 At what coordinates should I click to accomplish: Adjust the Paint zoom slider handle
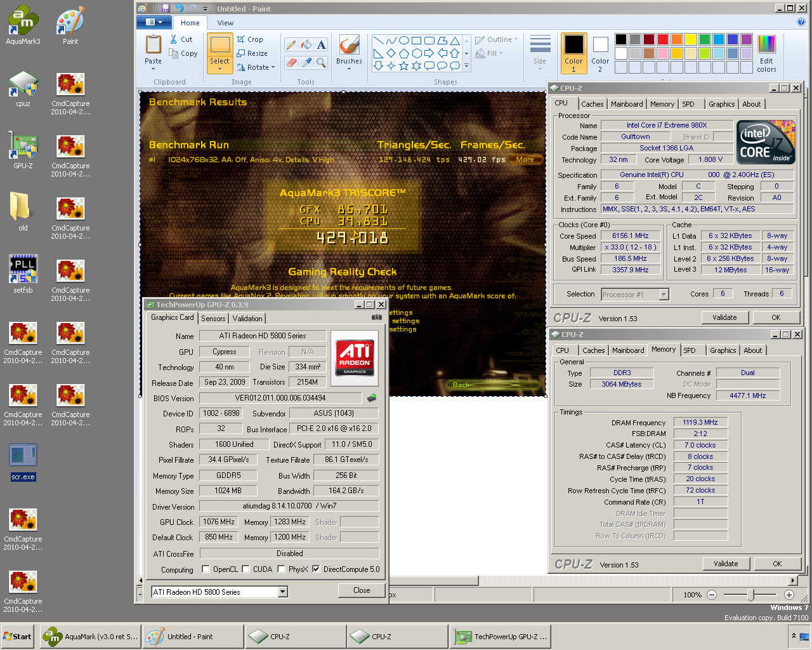coord(751,595)
